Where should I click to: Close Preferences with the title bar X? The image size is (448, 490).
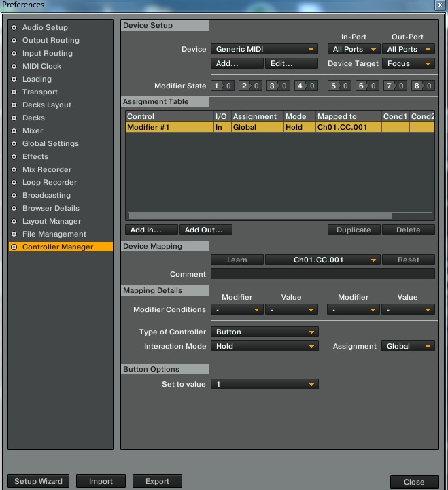(x=440, y=5)
